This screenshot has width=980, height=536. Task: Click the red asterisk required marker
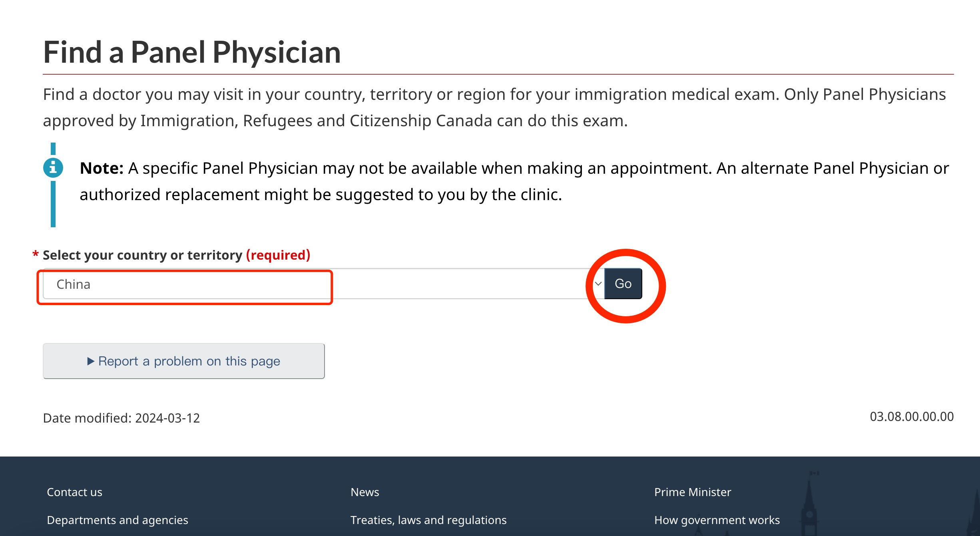36,254
